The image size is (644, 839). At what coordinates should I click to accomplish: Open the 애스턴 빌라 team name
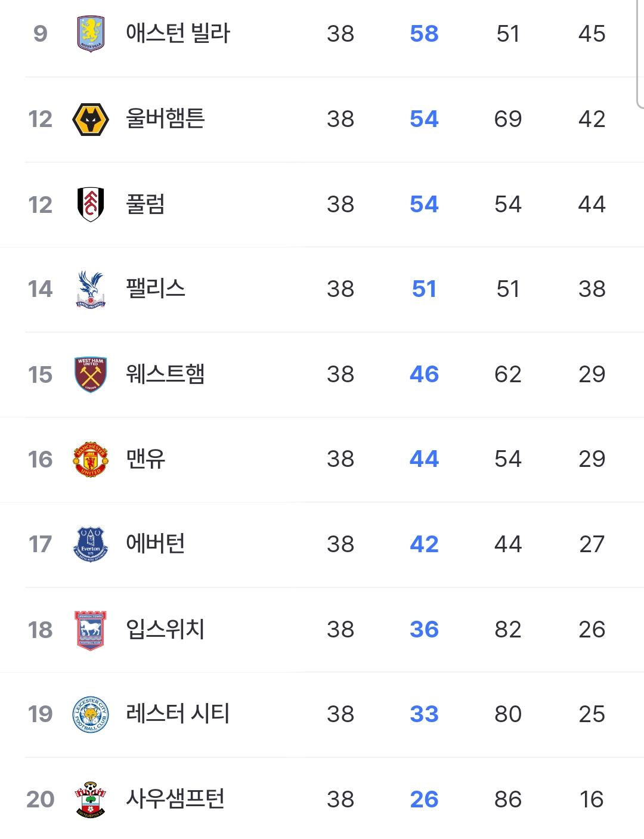coord(178,33)
